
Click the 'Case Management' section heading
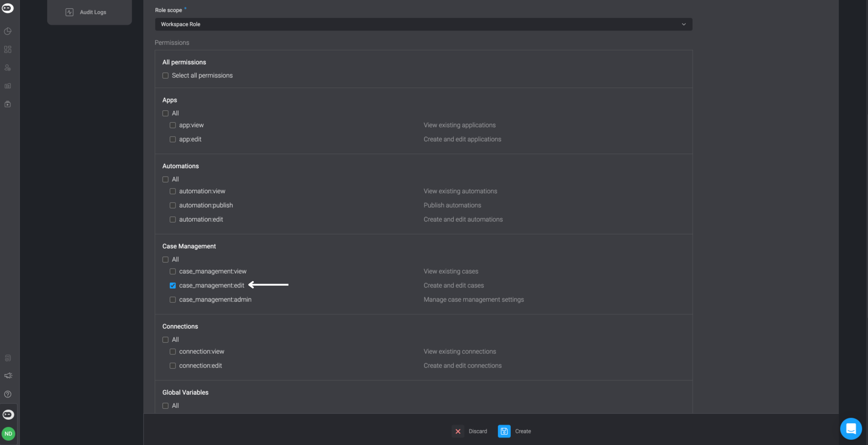click(189, 246)
